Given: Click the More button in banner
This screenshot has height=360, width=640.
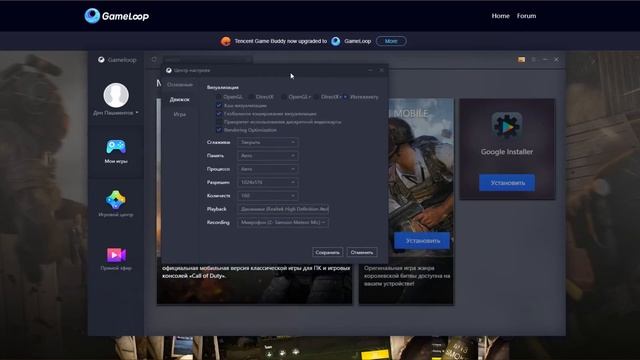Looking at the screenshot, I should click(x=391, y=41).
